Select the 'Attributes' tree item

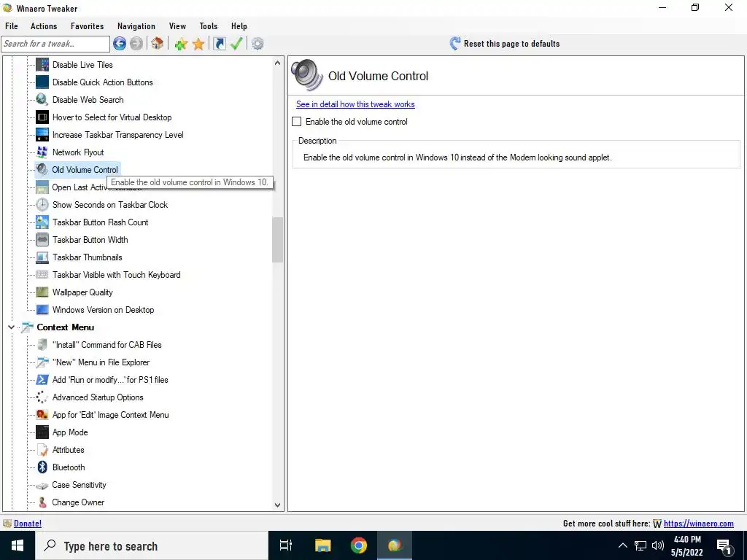coord(68,449)
